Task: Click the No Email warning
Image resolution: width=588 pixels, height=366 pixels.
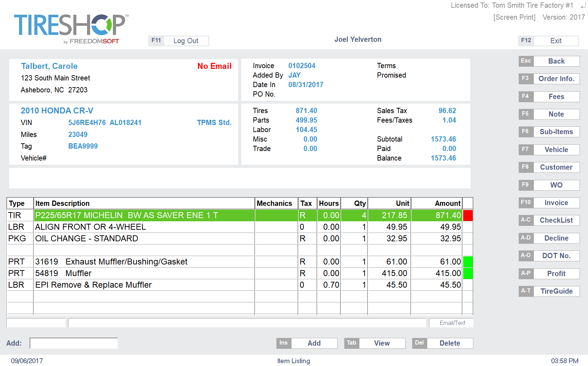Action: tap(214, 66)
